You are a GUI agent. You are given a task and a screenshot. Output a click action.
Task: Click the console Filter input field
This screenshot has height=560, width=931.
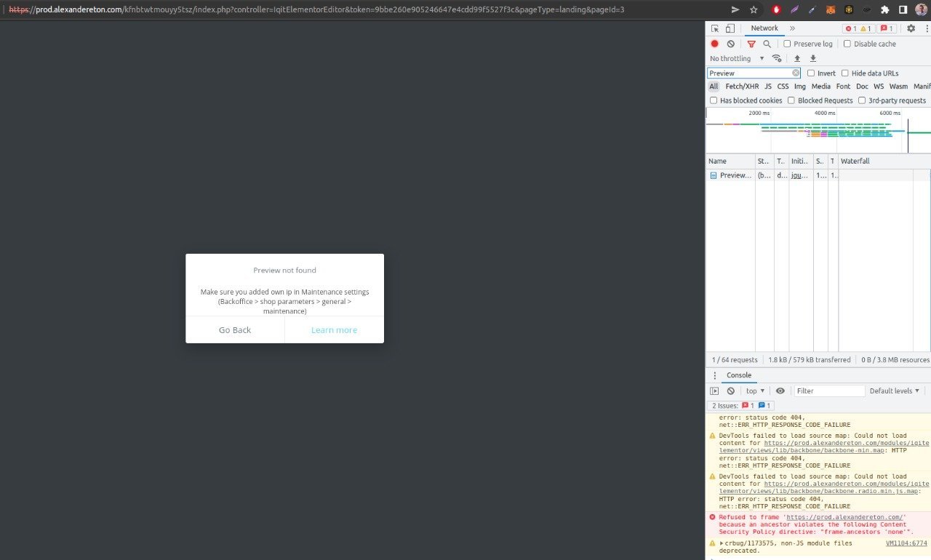click(829, 391)
